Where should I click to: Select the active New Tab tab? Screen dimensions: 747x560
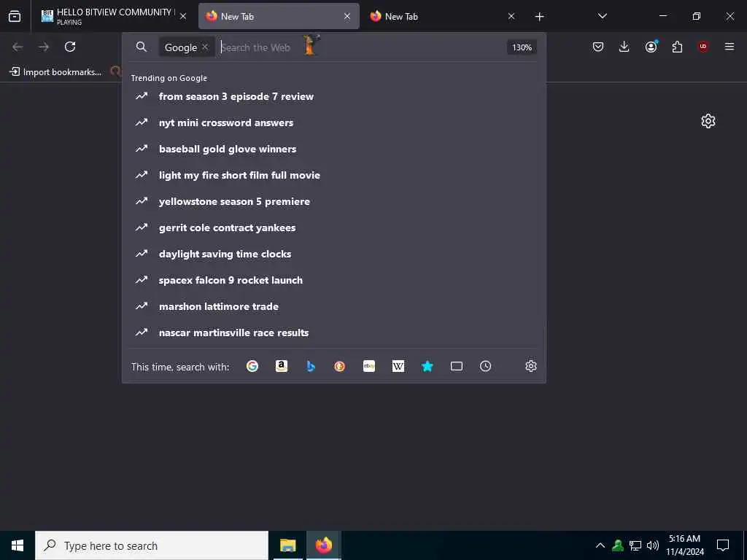coord(279,16)
